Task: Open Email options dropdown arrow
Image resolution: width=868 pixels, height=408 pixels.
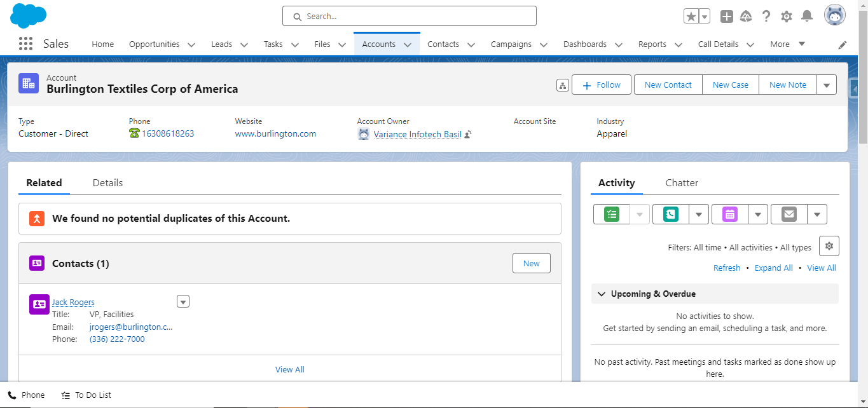Action: [817, 214]
